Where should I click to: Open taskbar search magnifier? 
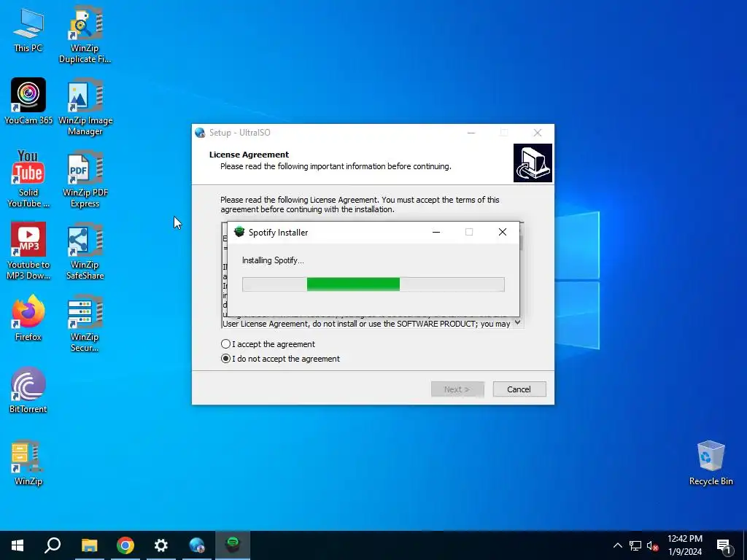tap(53, 545)
